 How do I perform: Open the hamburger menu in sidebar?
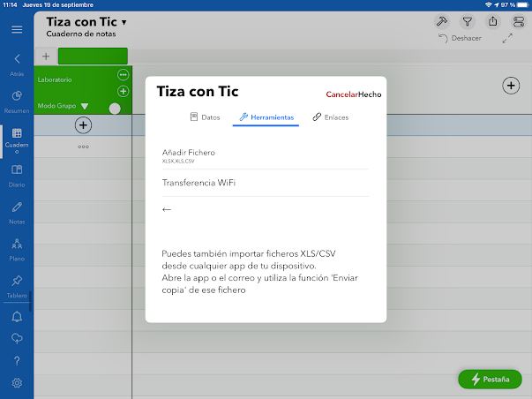(x=17, y=29)
